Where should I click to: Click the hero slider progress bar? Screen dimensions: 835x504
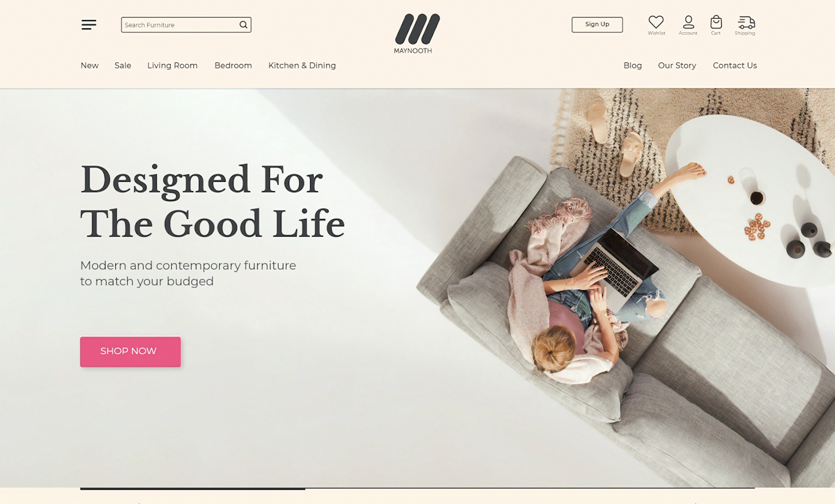[x=417, y=488]
